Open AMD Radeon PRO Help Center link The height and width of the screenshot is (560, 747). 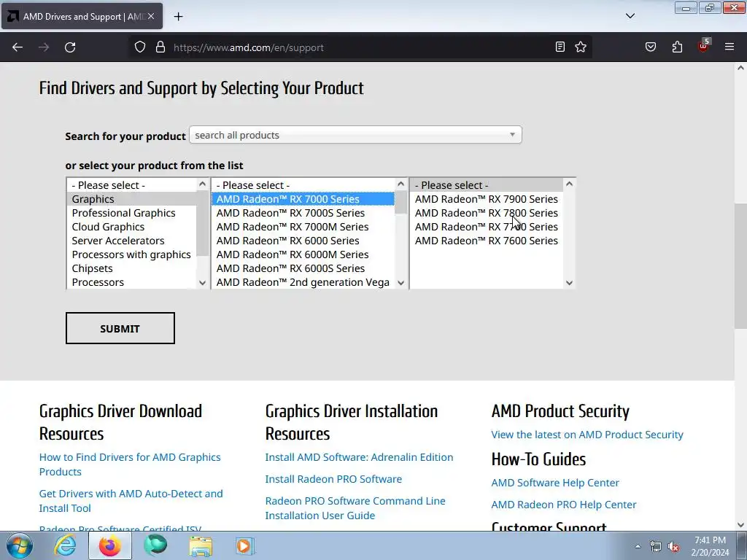click(x=564, y=505)
